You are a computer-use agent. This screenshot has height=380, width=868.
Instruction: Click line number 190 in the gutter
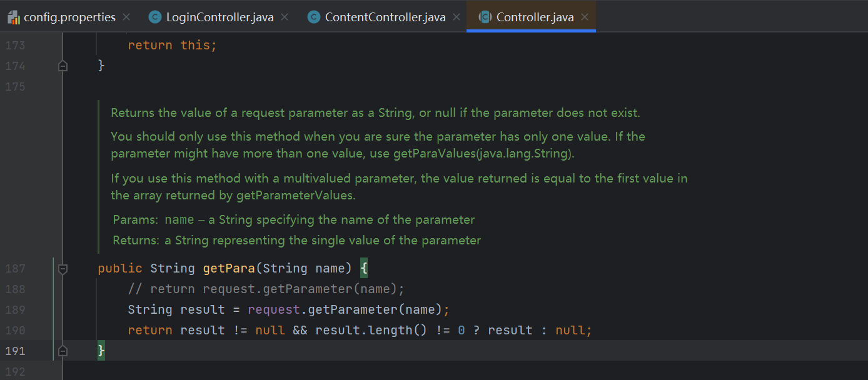coord(15,330)
